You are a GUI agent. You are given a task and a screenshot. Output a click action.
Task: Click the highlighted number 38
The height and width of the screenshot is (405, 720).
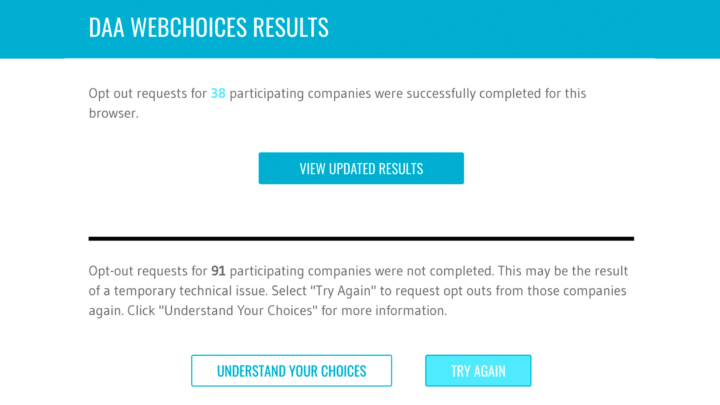(218, 94)
